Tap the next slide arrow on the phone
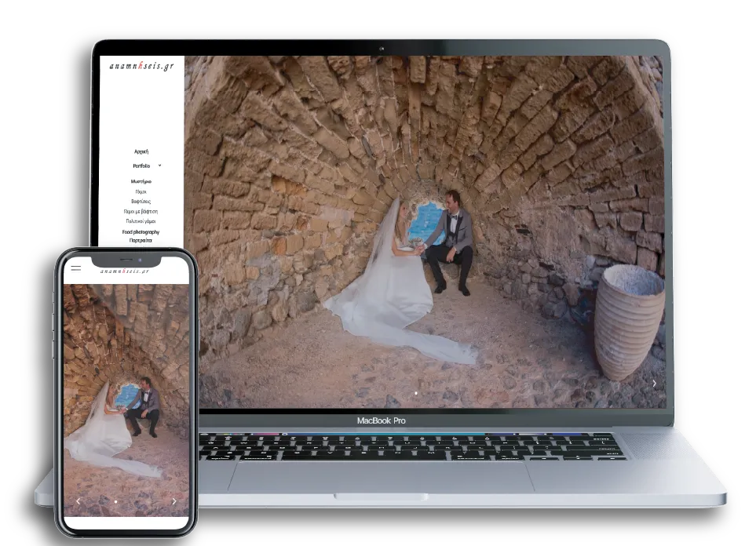The image size is (756, 546). coord(173,500)
